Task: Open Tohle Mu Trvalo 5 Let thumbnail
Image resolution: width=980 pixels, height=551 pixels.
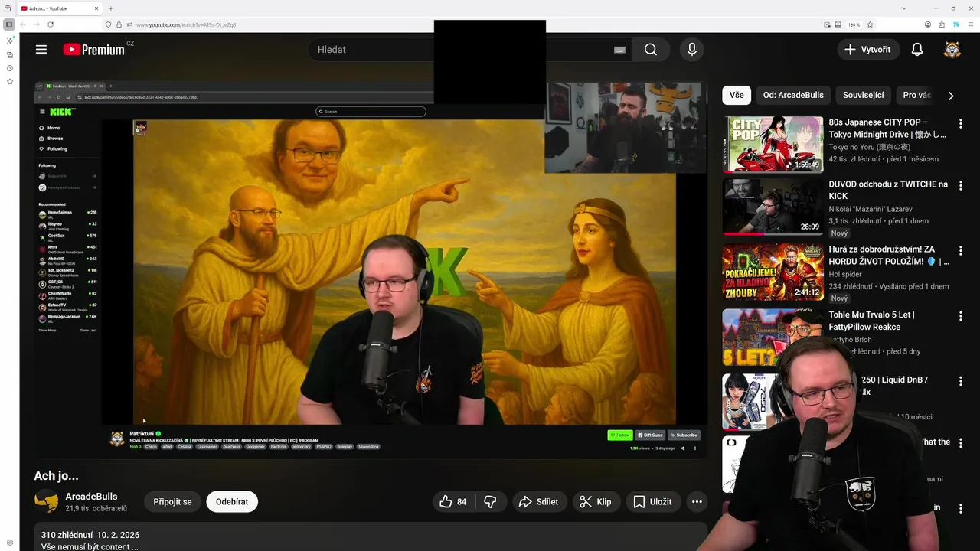Action: [x=773, y=337]
